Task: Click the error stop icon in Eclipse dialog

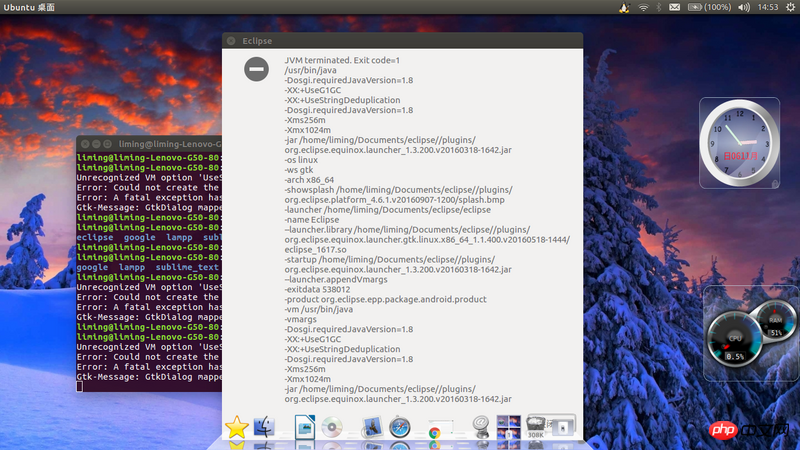Action: (256, 69)
